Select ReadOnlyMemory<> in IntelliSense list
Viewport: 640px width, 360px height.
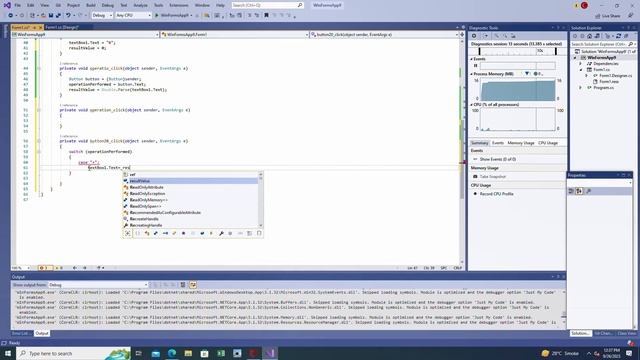tap(190, 200)
